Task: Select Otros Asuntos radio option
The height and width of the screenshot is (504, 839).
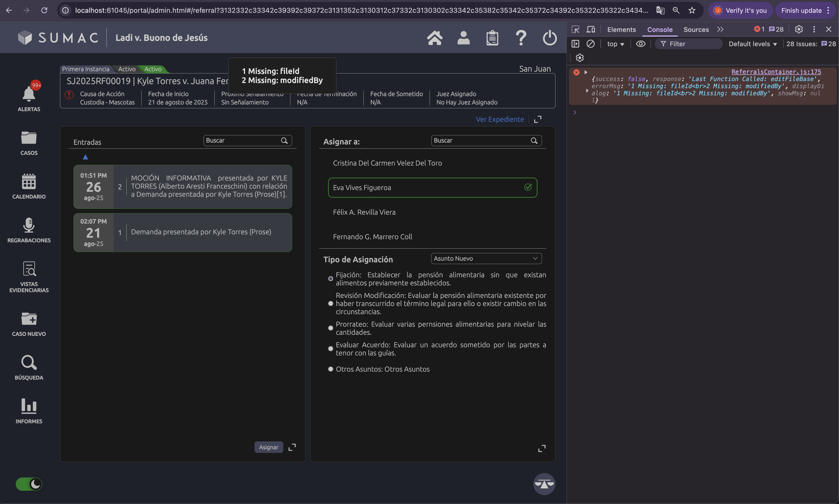Action: pos(330,369)
